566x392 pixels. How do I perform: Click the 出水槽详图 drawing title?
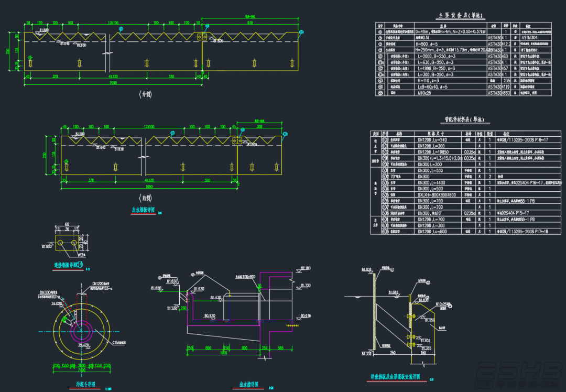click(249, 385)
